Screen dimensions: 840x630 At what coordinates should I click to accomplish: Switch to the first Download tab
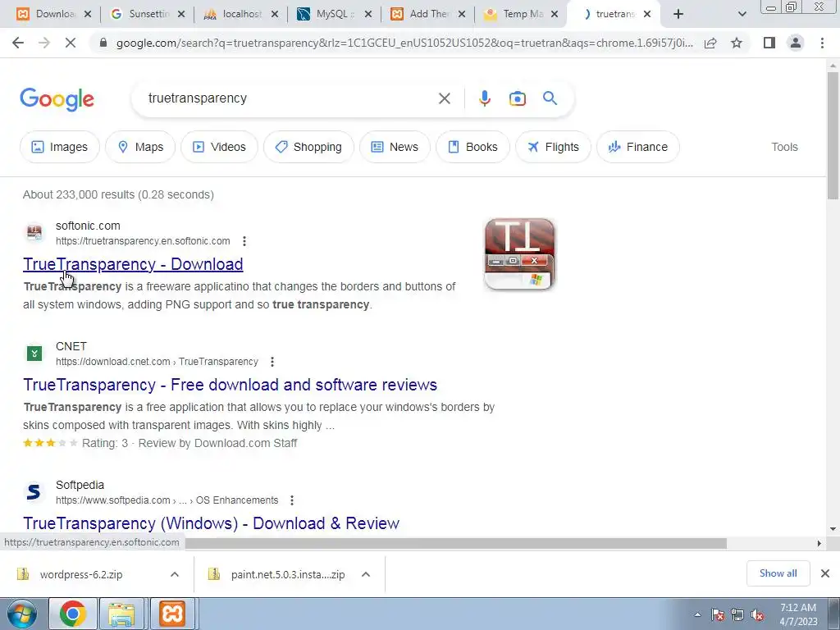(52, 15)
